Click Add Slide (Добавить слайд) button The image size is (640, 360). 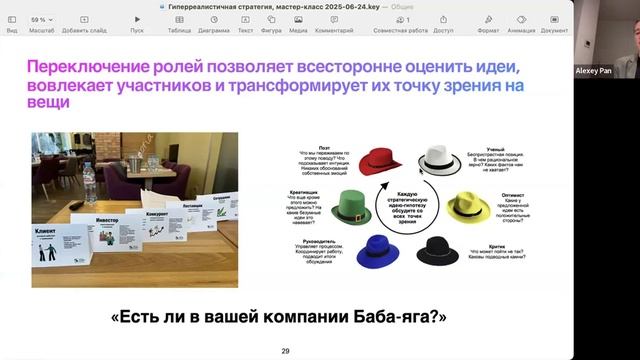pyautogui.click(x=84, y=20)
